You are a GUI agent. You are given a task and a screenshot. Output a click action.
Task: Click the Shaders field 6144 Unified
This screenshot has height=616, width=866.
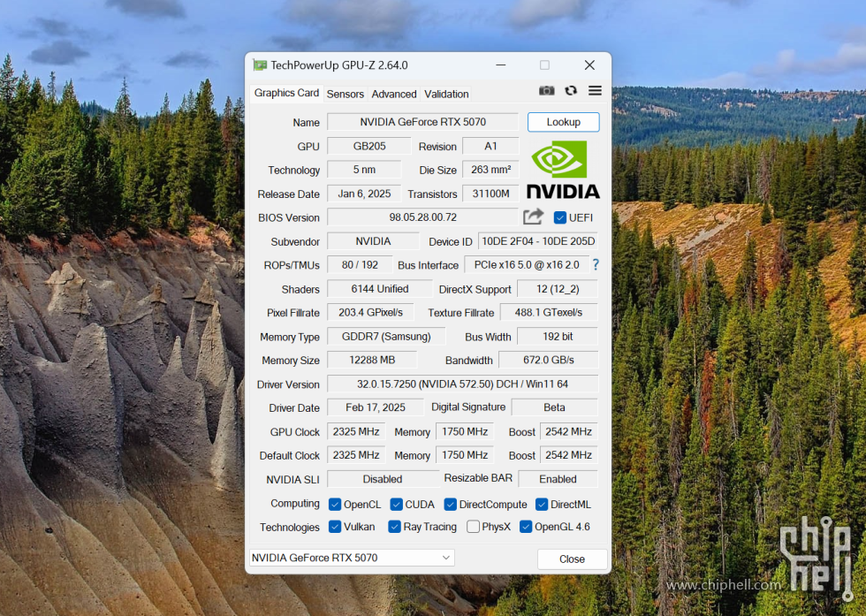pyautogui.click(x=380, y=289)
